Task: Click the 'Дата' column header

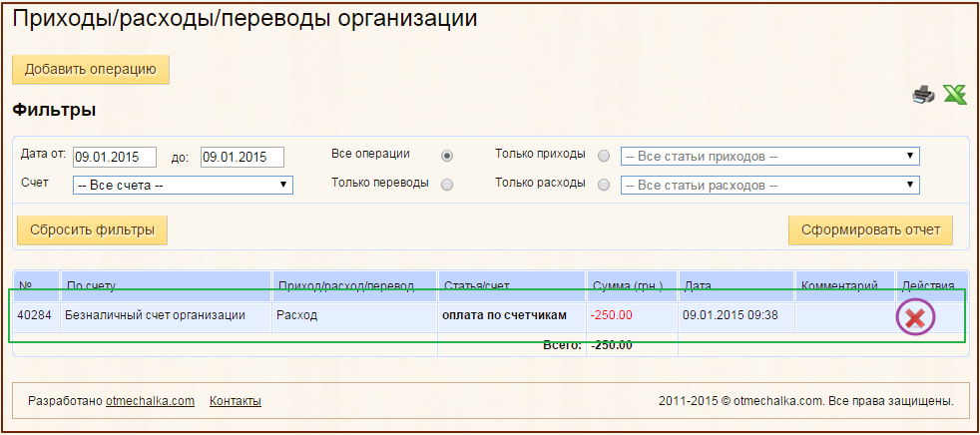Action: [x=736, y=285]
